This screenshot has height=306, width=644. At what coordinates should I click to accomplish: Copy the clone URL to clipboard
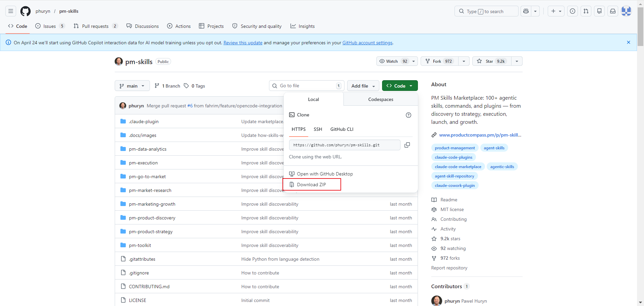click(407, 145)
